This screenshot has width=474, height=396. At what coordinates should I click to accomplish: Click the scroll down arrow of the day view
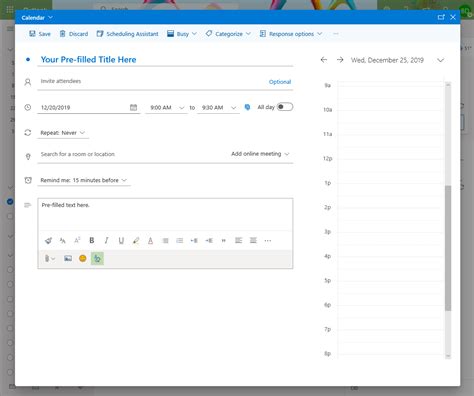pos(448,356)
